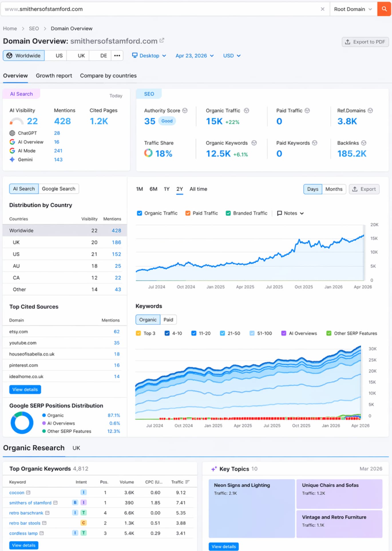Select the Google Search tab
The height and width of the screenshot is (551, 392).
point(58,189)
